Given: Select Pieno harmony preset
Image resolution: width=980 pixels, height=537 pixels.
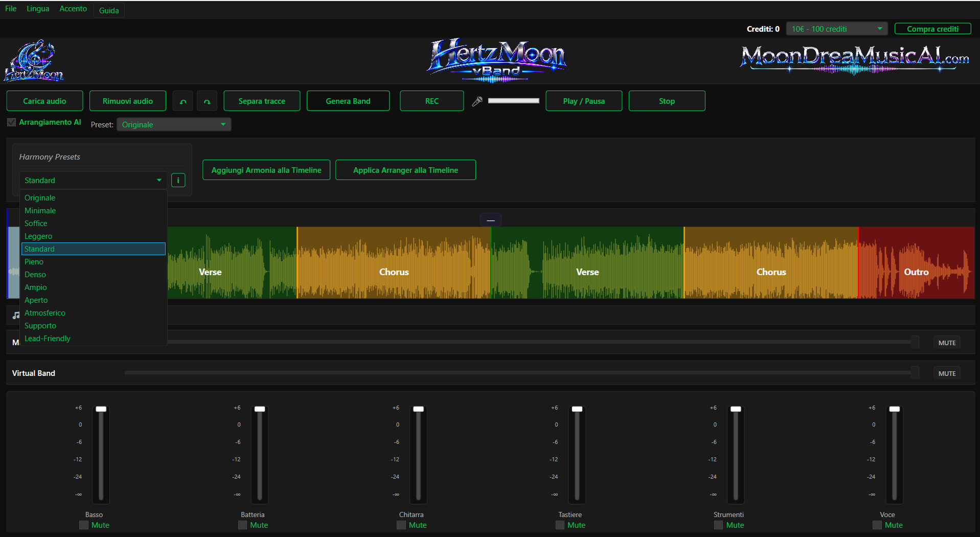Looking at the screenshot, I should tap(94, 262).
